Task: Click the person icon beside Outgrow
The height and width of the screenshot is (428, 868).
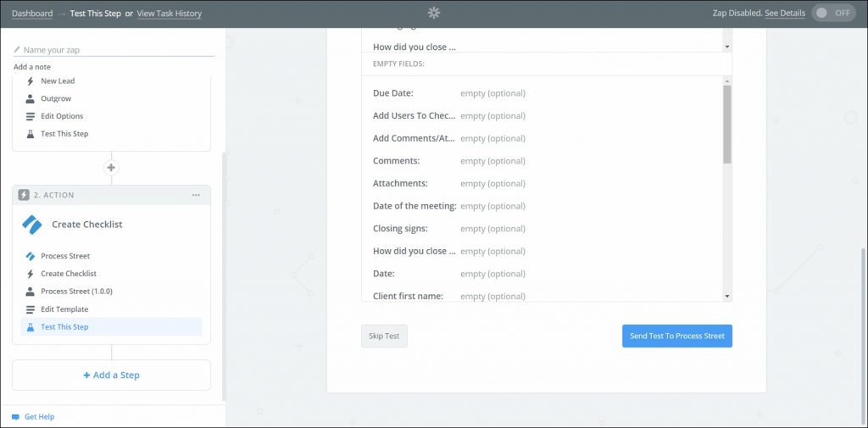Action: tap(31, 99)
